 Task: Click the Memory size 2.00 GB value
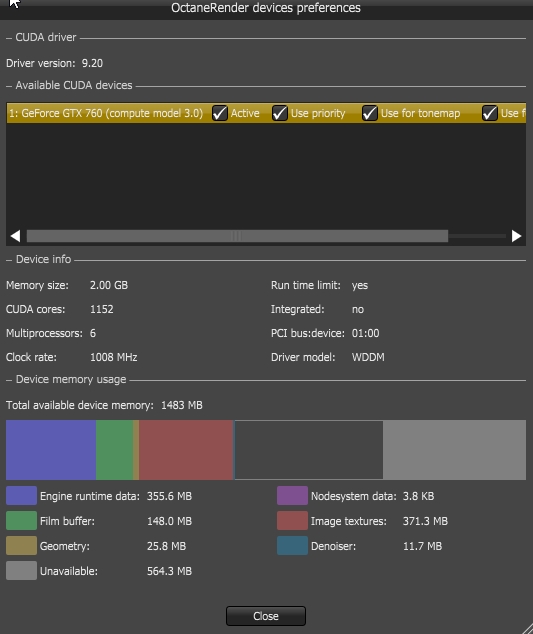(x=109, y=285)
